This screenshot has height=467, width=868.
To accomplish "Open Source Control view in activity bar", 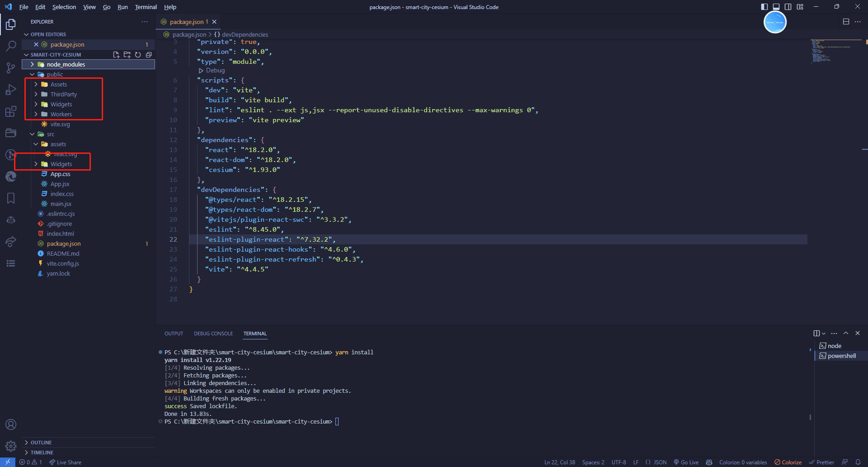I will tap(11, 67).
